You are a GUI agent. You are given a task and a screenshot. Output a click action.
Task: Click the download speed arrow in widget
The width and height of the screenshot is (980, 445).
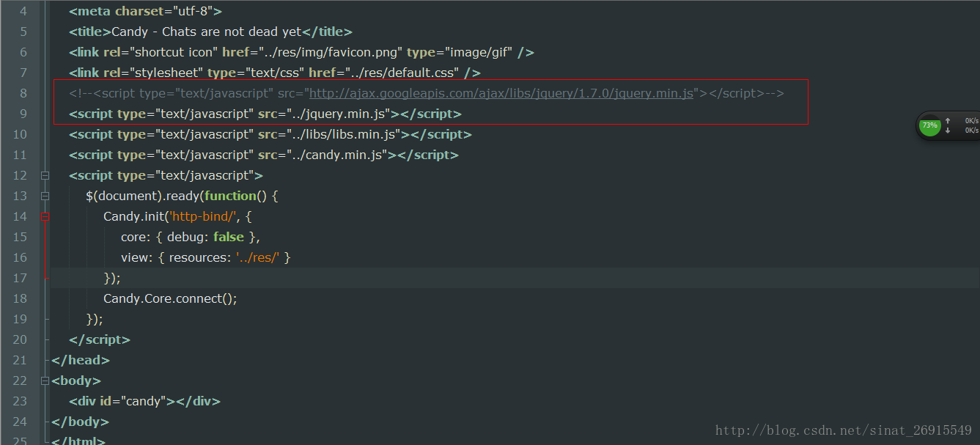[948, 130]
